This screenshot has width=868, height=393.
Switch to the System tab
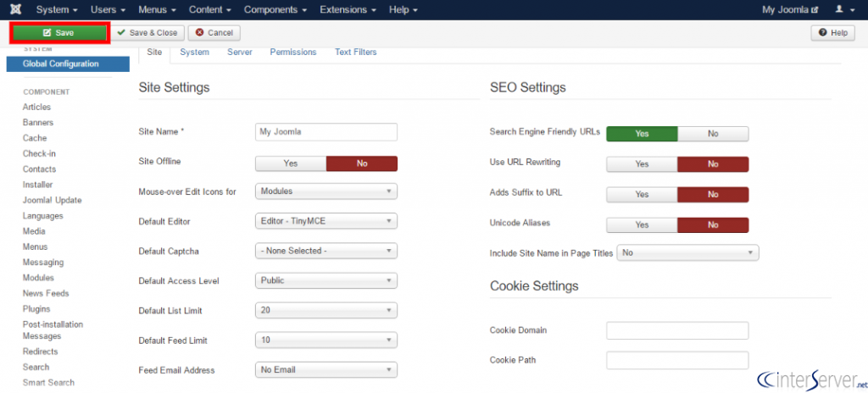click(x=194, y=52)
